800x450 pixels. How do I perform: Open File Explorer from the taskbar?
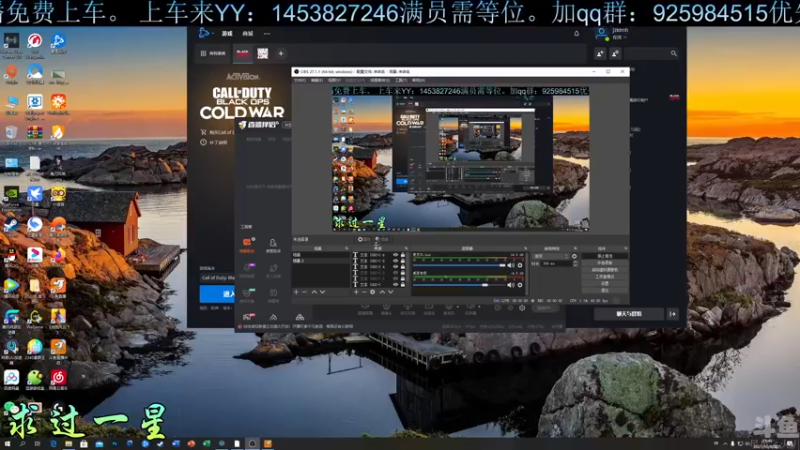tap(68, 444)
